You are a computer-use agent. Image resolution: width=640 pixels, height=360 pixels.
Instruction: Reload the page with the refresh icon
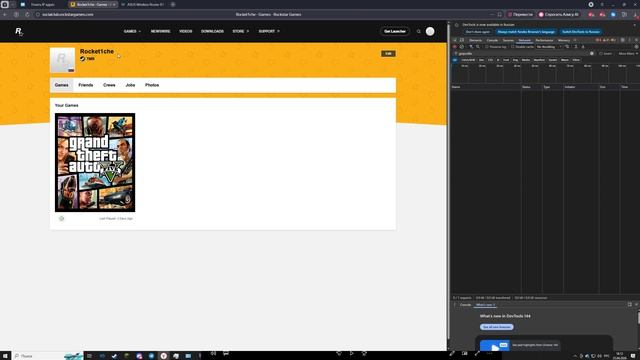coord(27,14)
